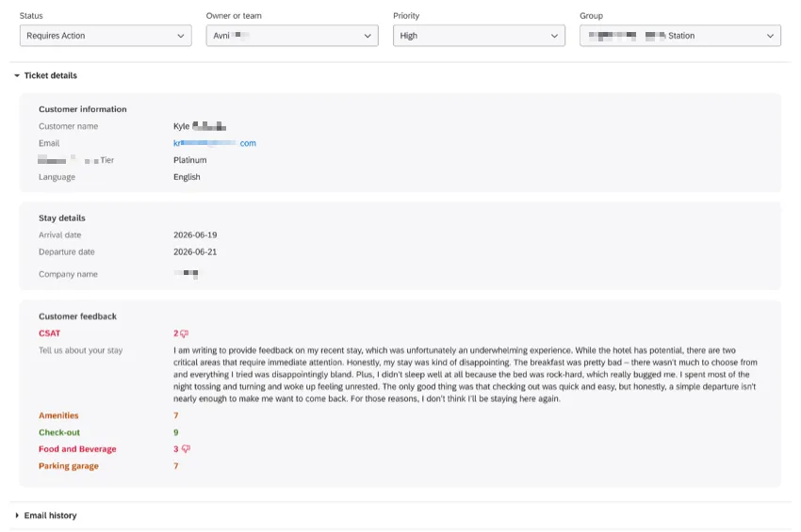Click the chevron arrow in Owner or team field
The width and height of the screenshot is (801, 532).
[x=368, y=36]
